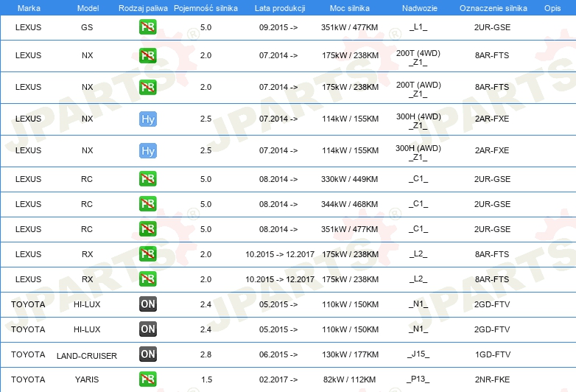
Task: Select the 09.2015 -> production date cell
Action: [x=278, y=27]
